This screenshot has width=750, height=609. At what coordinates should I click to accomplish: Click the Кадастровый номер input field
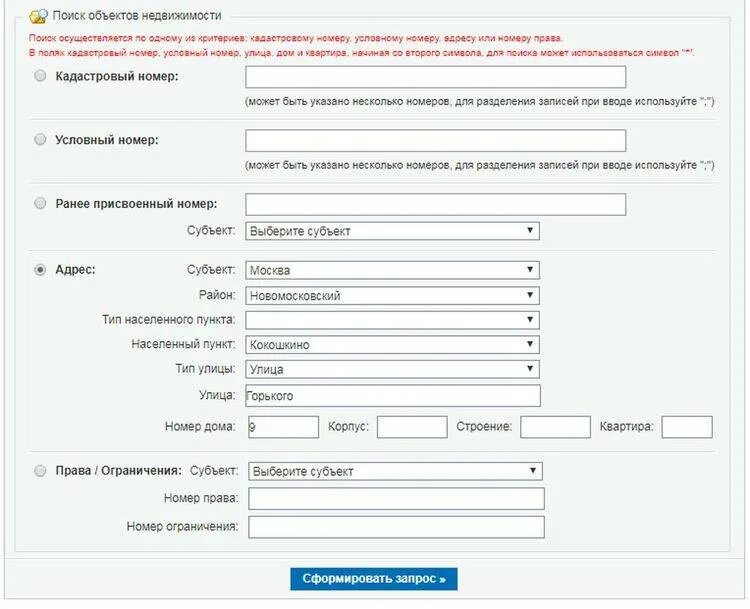tap(435, 77)
